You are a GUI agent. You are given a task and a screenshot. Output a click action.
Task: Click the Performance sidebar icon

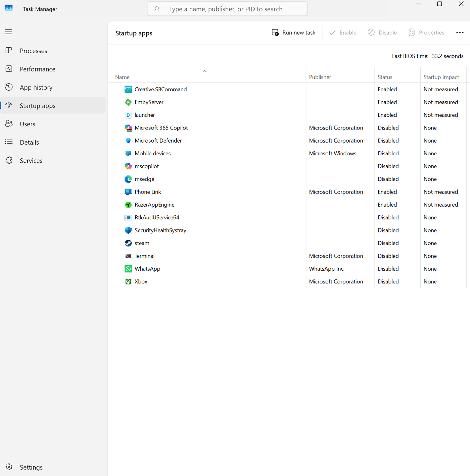coord(9,69)
